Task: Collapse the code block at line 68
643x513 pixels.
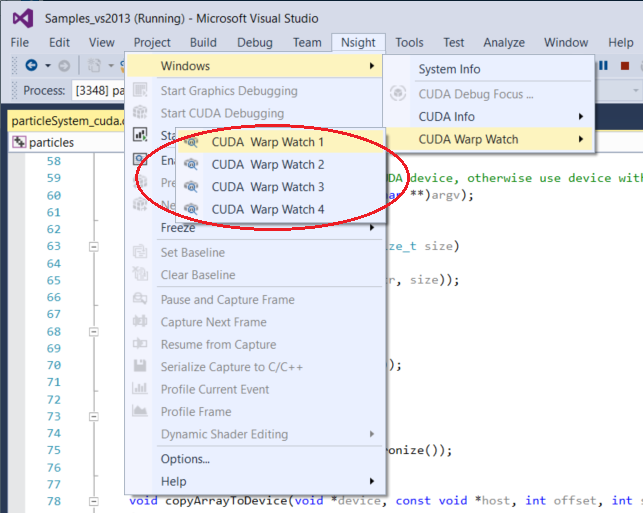Action: click(94, 331)
